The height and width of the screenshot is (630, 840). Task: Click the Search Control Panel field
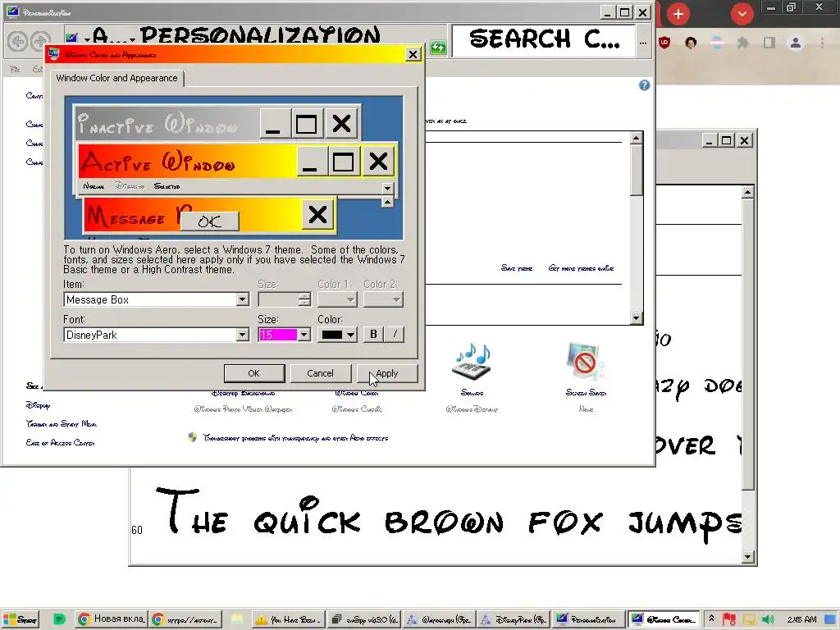click(x=545, y=41)
